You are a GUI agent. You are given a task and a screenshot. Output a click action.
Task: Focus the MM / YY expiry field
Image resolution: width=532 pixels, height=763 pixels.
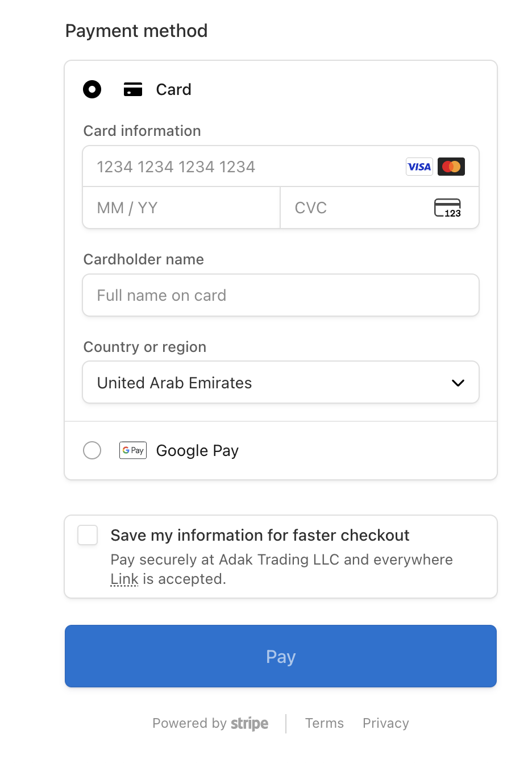pos(182,208)
